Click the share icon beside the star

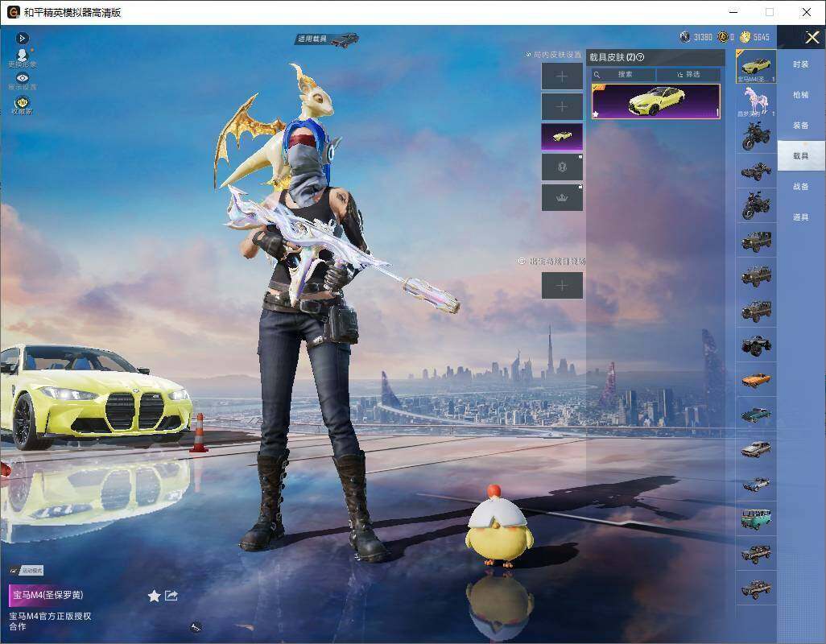[x=171, y=596]
